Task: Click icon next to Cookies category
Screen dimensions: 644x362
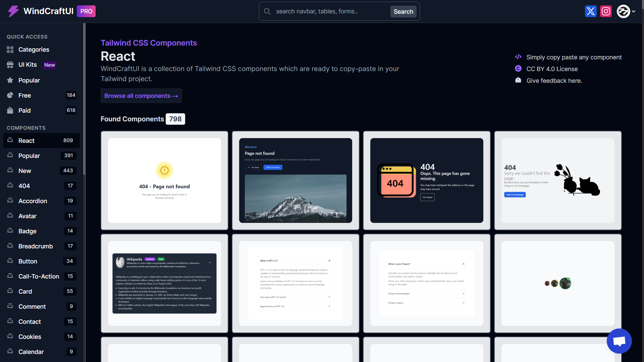Action: pos(10,336)
